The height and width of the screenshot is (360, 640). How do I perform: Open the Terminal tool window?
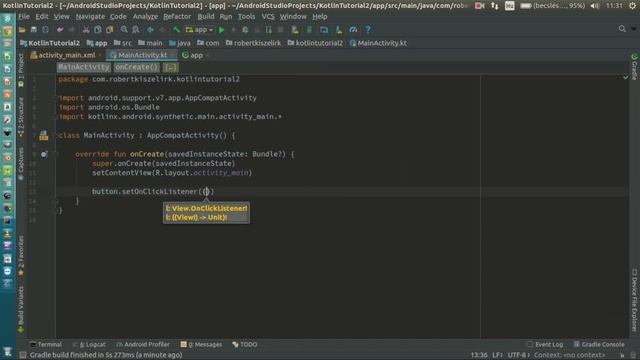46,344
